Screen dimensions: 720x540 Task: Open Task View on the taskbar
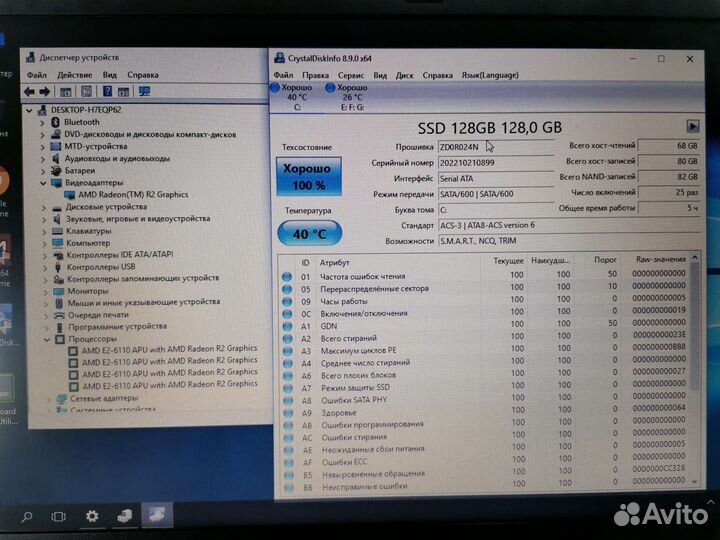tap(58, 517)
